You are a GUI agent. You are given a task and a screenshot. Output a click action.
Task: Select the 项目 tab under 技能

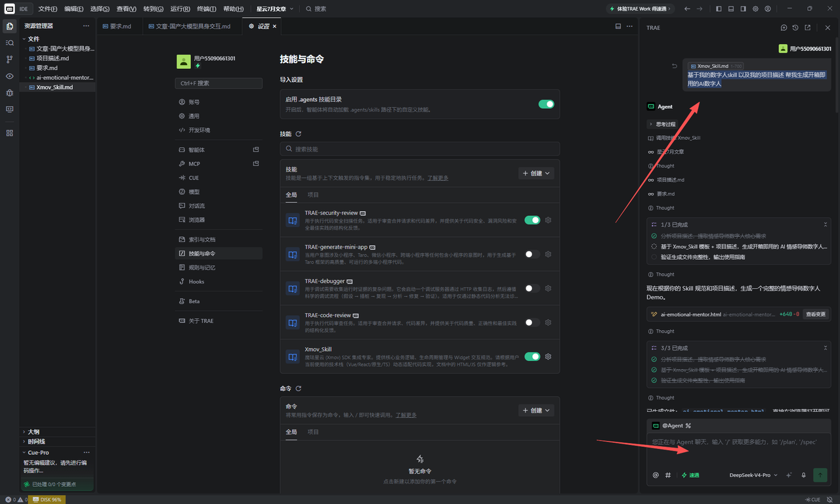pos(313,195)
